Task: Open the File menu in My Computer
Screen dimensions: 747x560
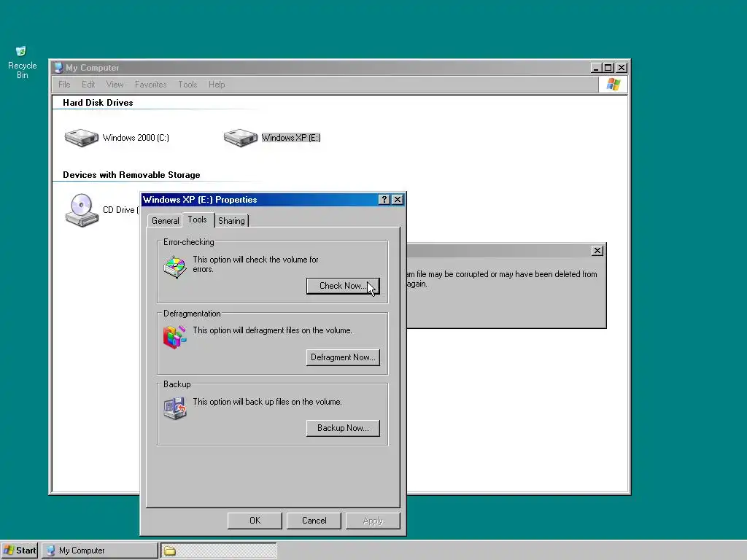Action: (x=64, y=85)
